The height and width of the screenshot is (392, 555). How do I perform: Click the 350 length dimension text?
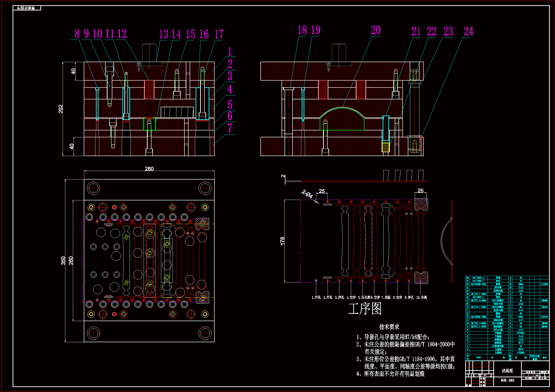(63, 261)
